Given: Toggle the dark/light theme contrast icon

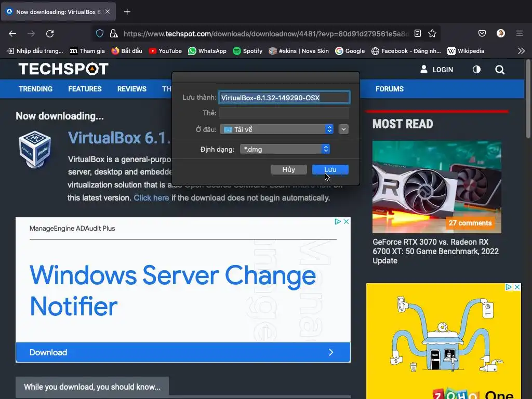Looking at the screenshot, I should pyautogui.click(x=476, y=70).
